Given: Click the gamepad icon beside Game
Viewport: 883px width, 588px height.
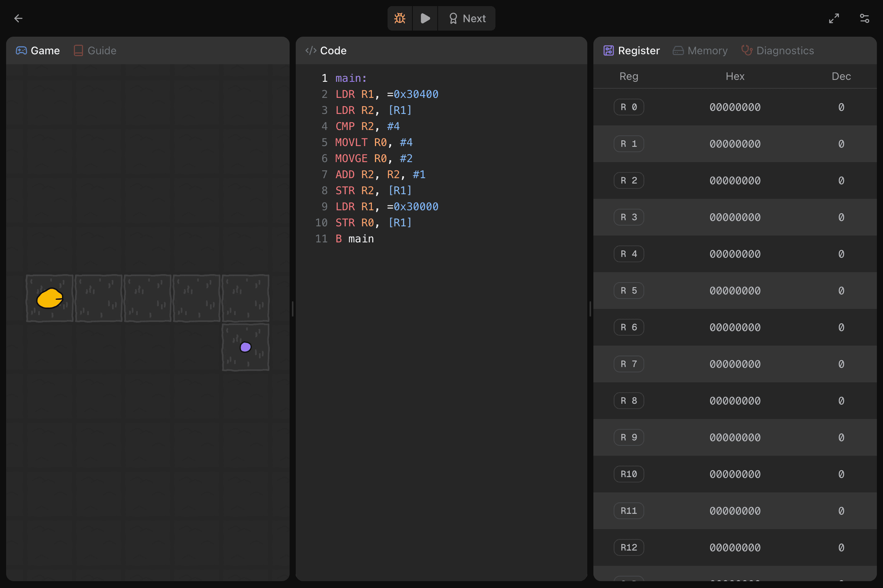Looking at the screenshot, I should click(22, 50).
